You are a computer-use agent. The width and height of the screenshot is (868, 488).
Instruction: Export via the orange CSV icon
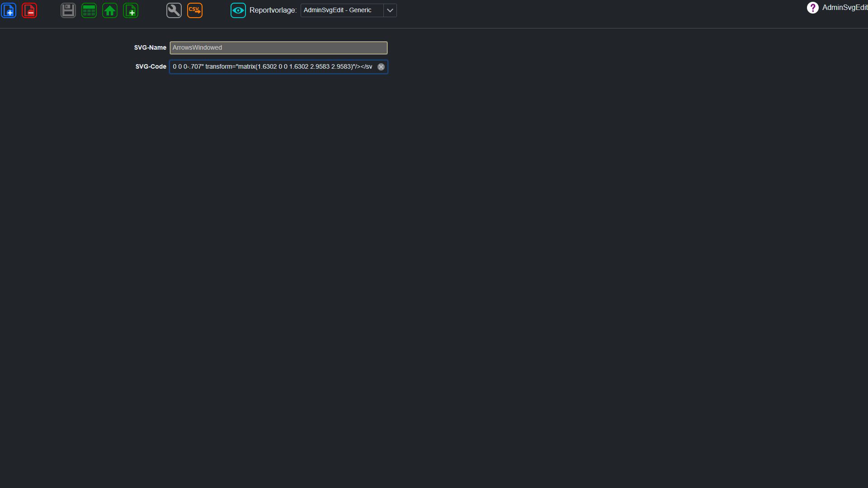coord(195,10)
